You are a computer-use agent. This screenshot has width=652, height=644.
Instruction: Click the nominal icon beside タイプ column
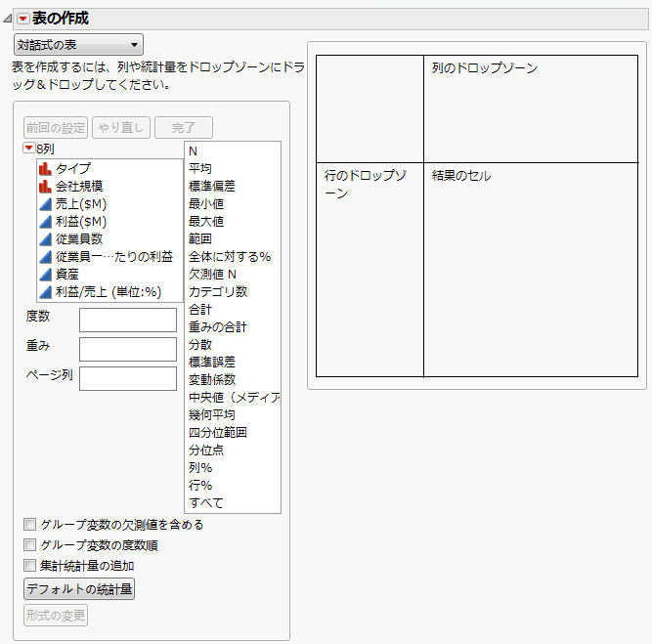pos(45,169)
